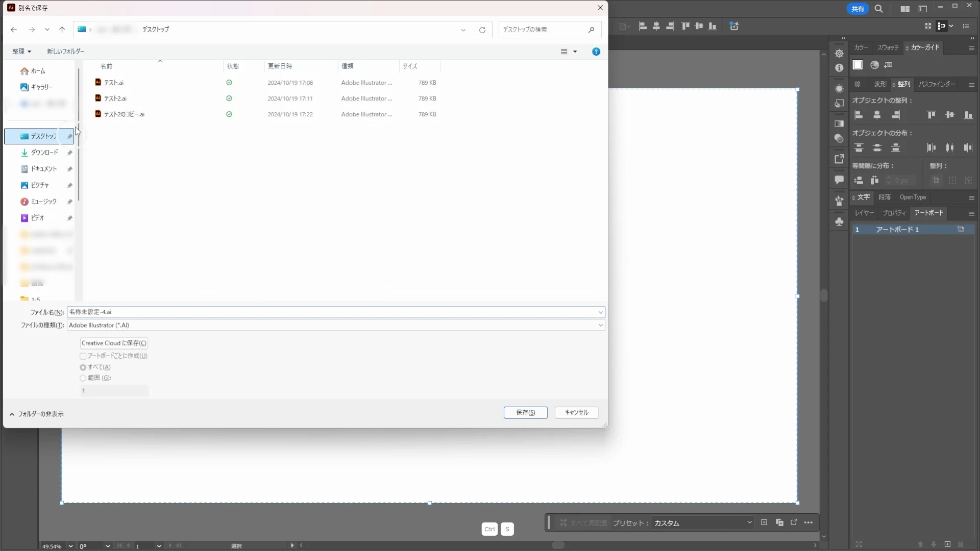
Task: Click 新しいフォルダー button in dialog
Action: click(65, 51)
